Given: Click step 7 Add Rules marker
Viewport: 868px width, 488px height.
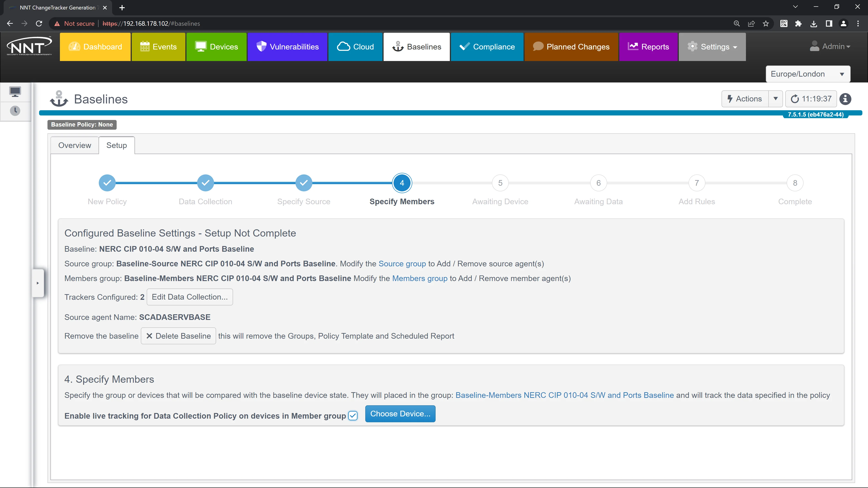Looking at the screenshot, I should [x=697, y=183].
